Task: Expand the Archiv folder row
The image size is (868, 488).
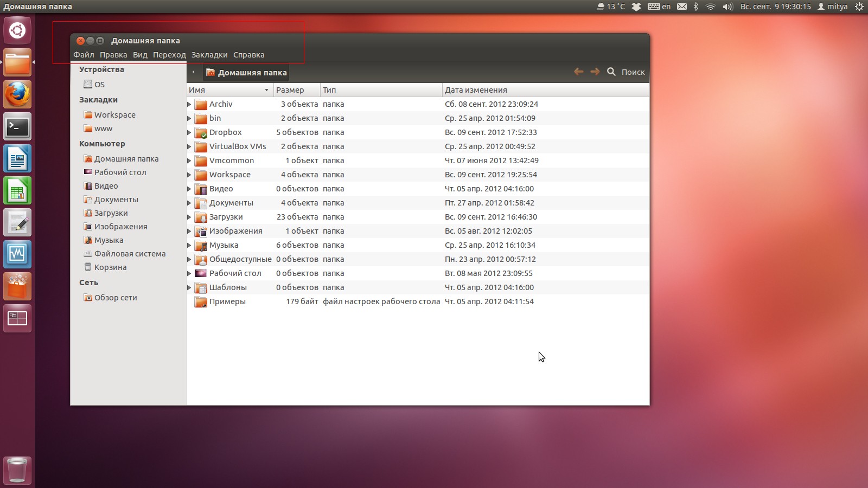Action: click(189, 104)
